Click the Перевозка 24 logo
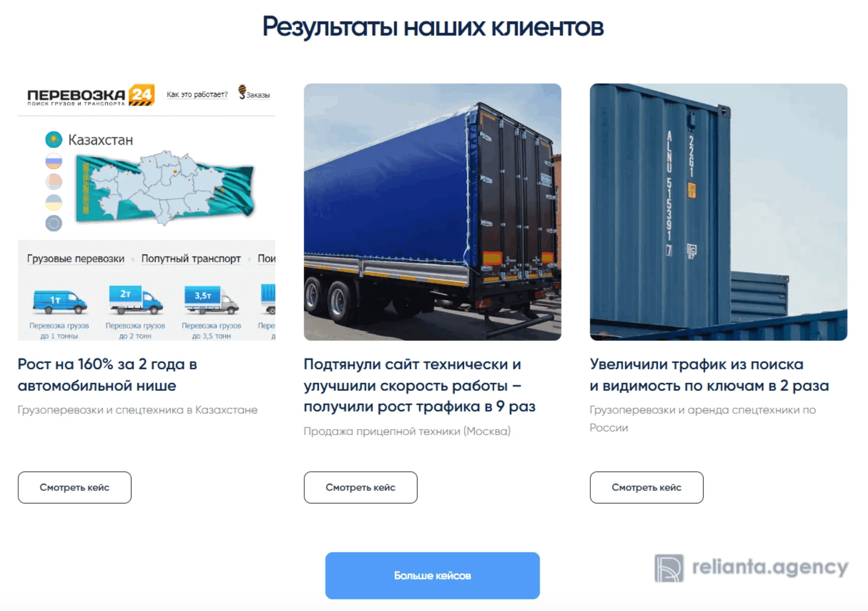This screenshot has width=868, height=611. point(91,95)
